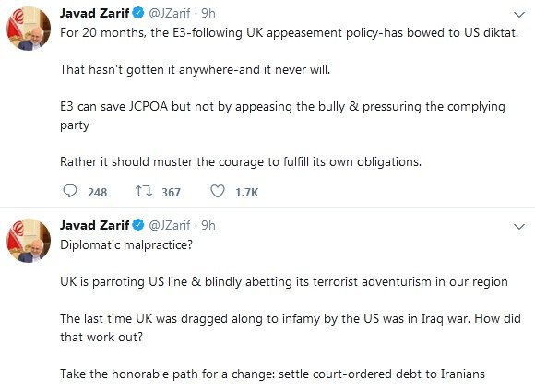The width and height of the screenshot is (535, 392).
Task: Click @JZarif handle on first tweet
Action: click(170, 14)
